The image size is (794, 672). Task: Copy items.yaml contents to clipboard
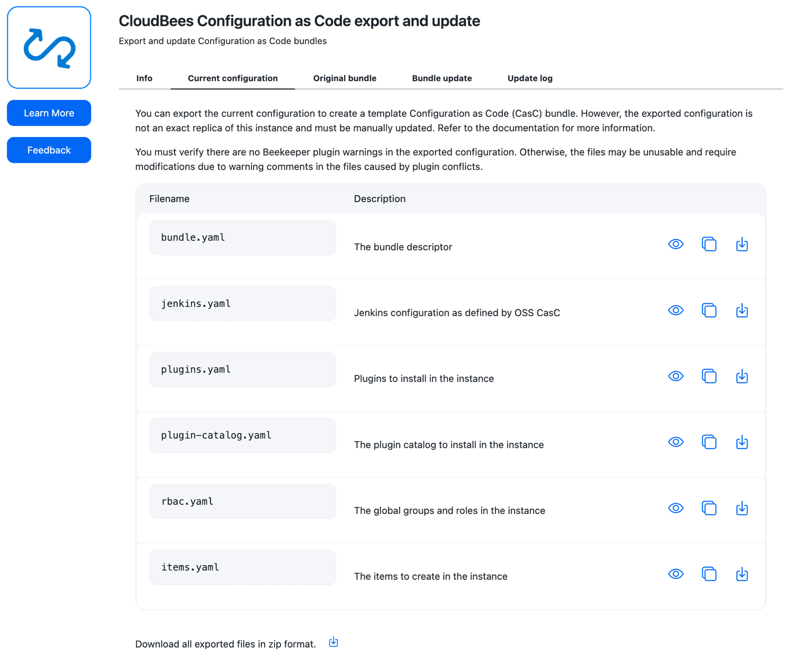point(709,574)
